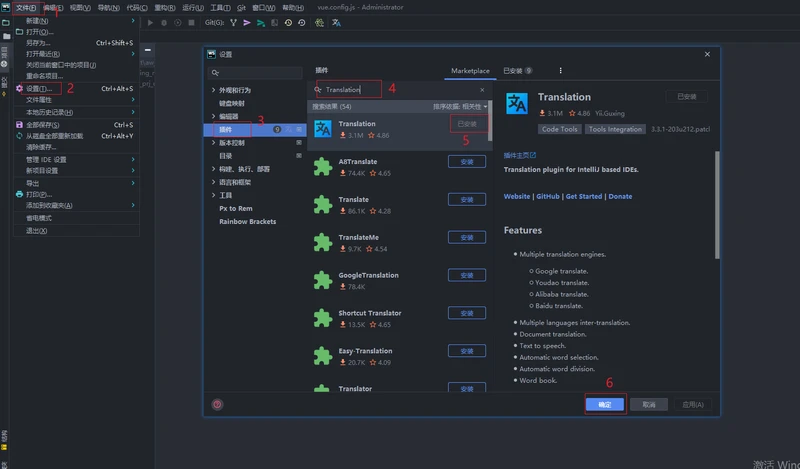The width and height of the screenshot is (800, 469).
Task: Click the translate icon in the main toolbar
Action: click(336, 22)
